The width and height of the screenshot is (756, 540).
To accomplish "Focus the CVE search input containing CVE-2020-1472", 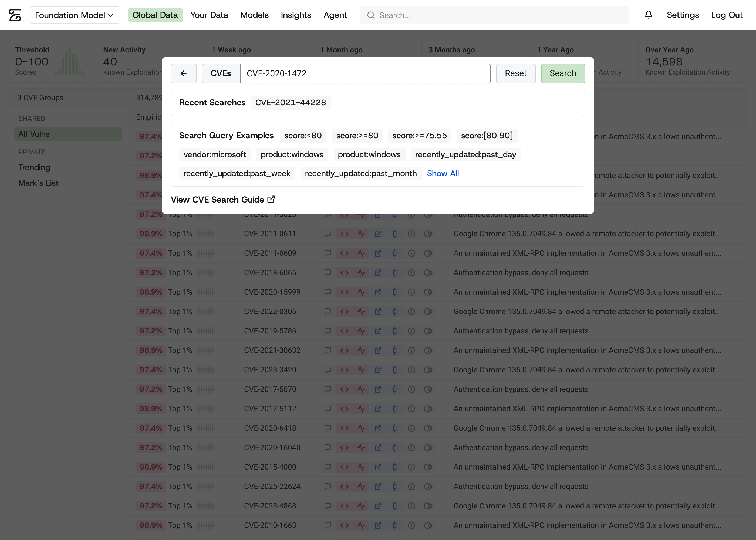I will tap(365, 73).
